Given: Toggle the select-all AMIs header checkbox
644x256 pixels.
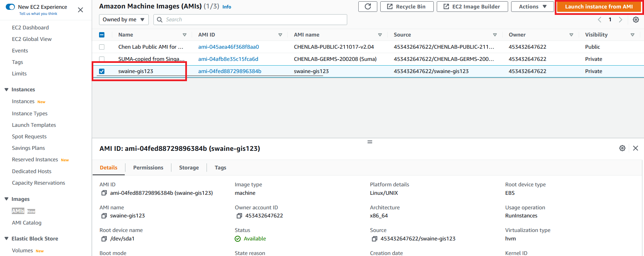Looking at the screenshot, I should [x=102, y=35].
